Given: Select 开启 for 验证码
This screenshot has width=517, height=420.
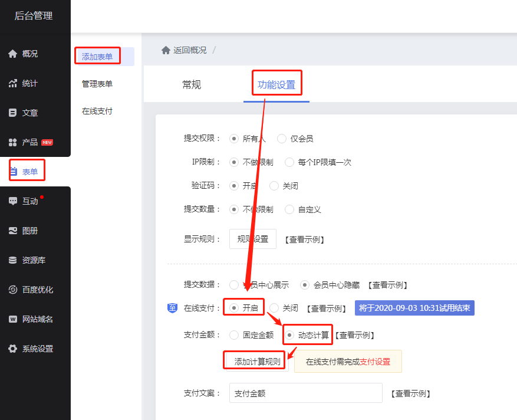Looking at the screenshot, I should coord(234,186).
